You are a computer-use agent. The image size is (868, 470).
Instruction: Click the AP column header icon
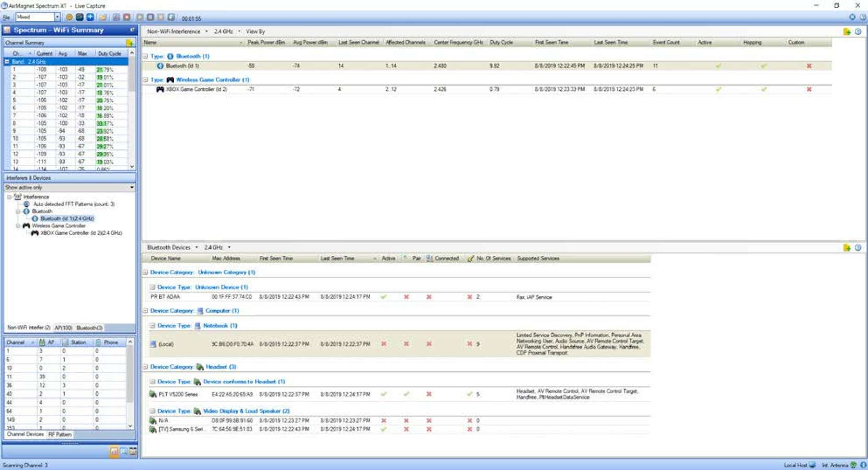(x=42, y=343)
